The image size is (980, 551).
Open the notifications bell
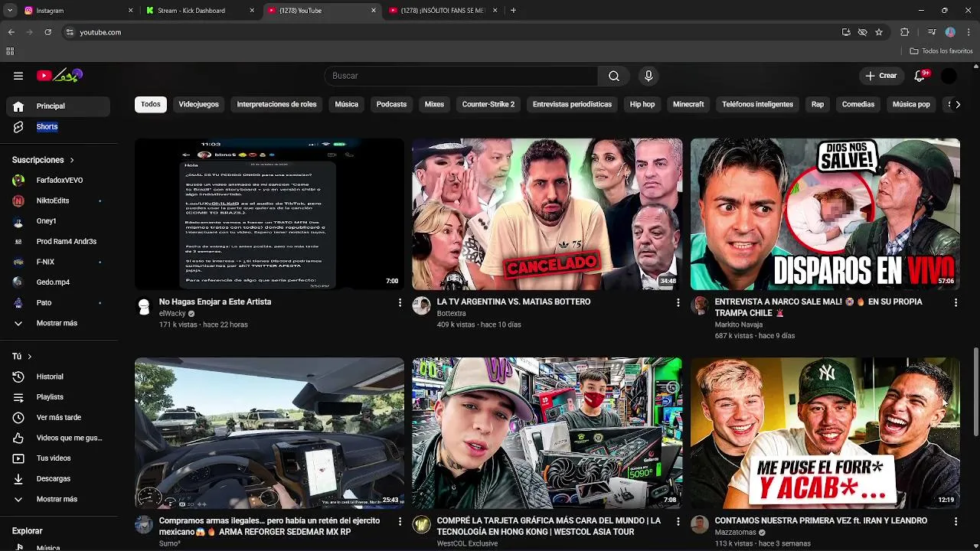pos(921,76)
